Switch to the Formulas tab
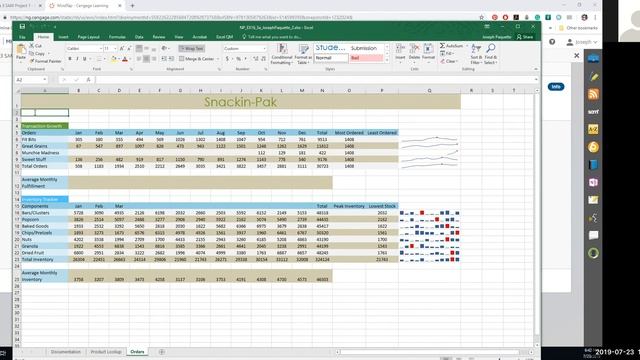 [117, 37]
